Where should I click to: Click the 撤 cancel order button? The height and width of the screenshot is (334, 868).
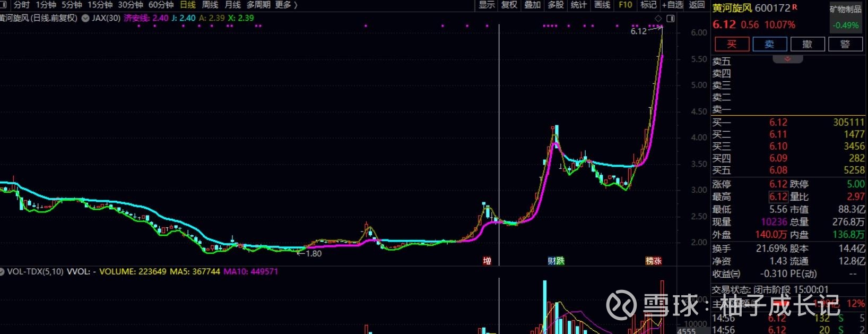[x=807, y=44]
